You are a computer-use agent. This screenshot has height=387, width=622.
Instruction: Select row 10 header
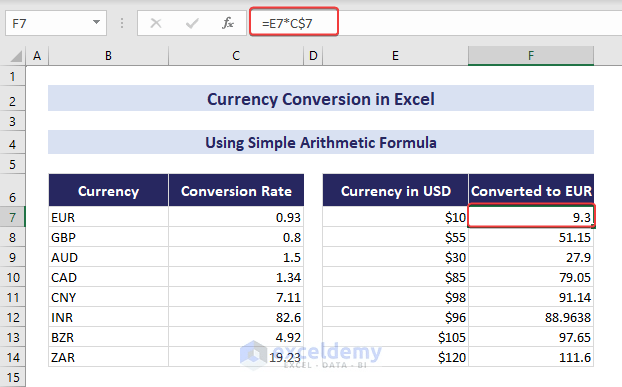point(13,277)
